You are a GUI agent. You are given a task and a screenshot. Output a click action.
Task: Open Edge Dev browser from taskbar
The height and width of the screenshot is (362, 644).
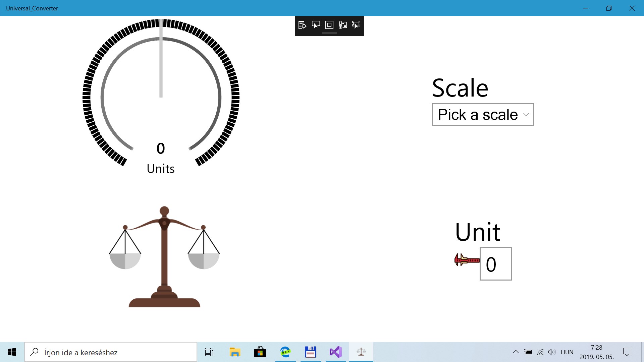tap(285, 352)
